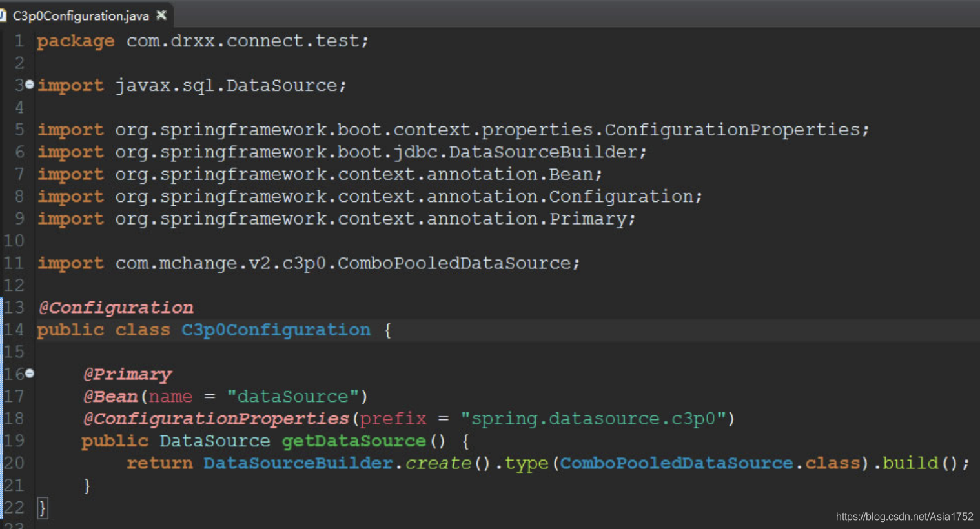Click the @Bean annotation
This screenshot has height=529, width=980.
point(110,397)
